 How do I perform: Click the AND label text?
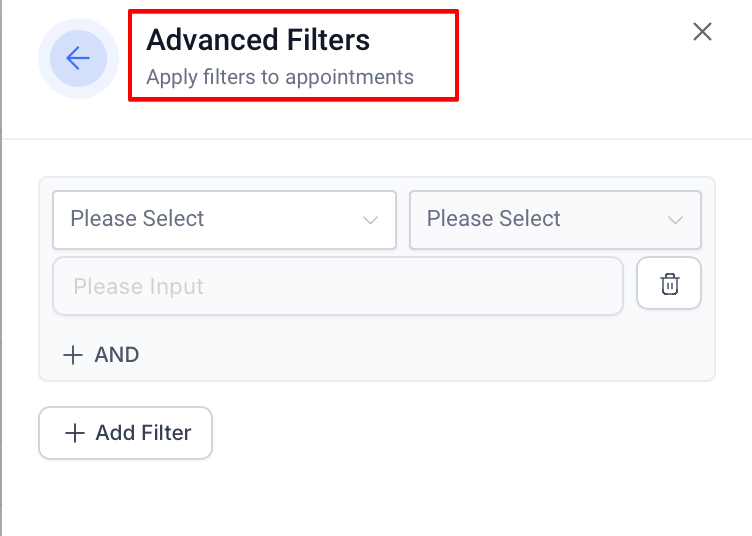click(x=117, y=355)
